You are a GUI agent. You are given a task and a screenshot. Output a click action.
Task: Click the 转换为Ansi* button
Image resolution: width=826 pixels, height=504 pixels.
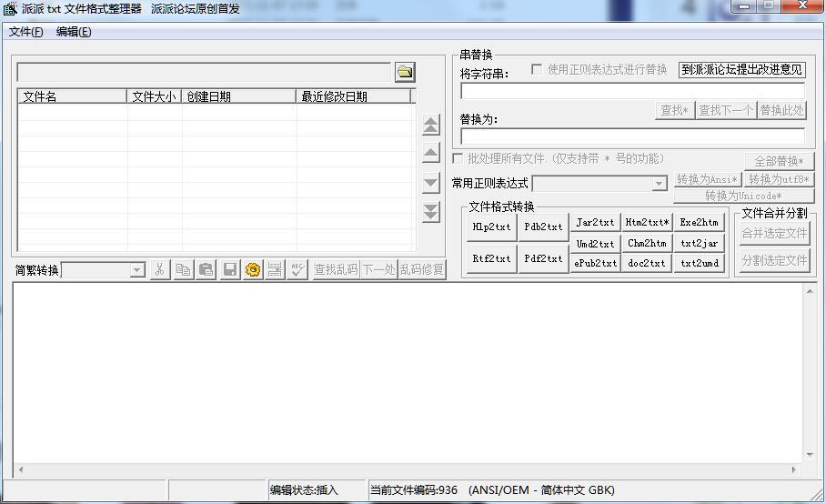point(708,179)
